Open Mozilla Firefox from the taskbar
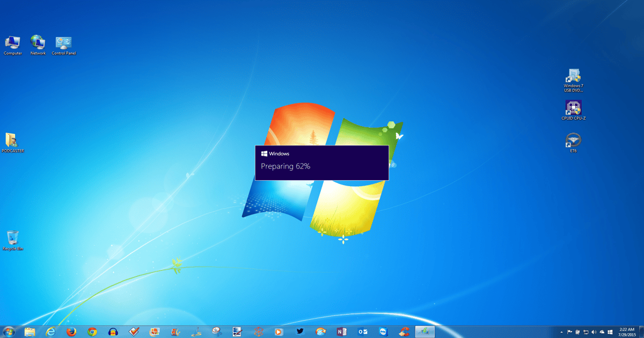 pos(70,331)
